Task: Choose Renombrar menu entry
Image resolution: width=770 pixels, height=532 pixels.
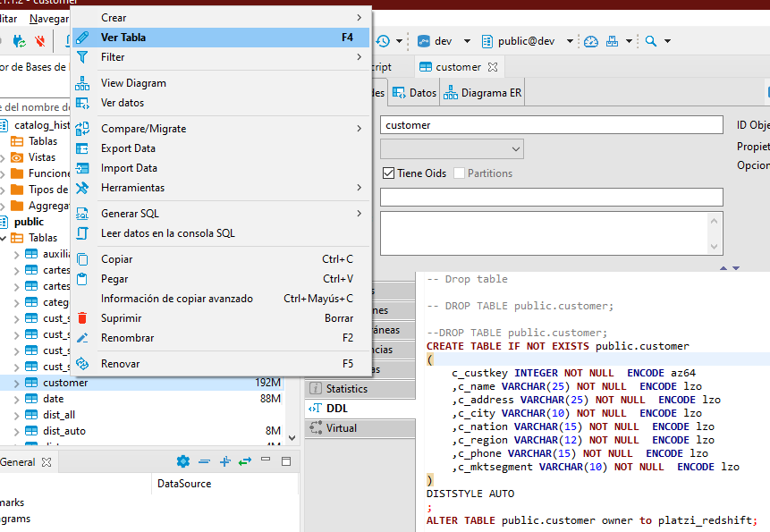Action: (221, 338)
